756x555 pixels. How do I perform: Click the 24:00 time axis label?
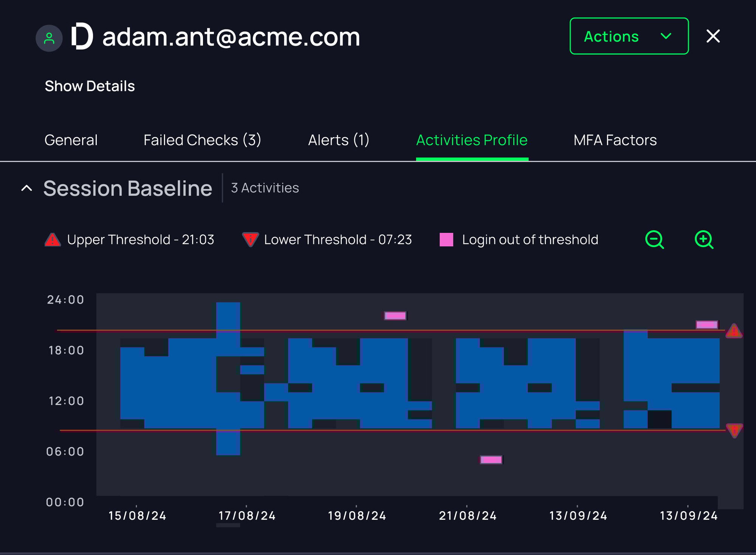[x=65, y=300]
